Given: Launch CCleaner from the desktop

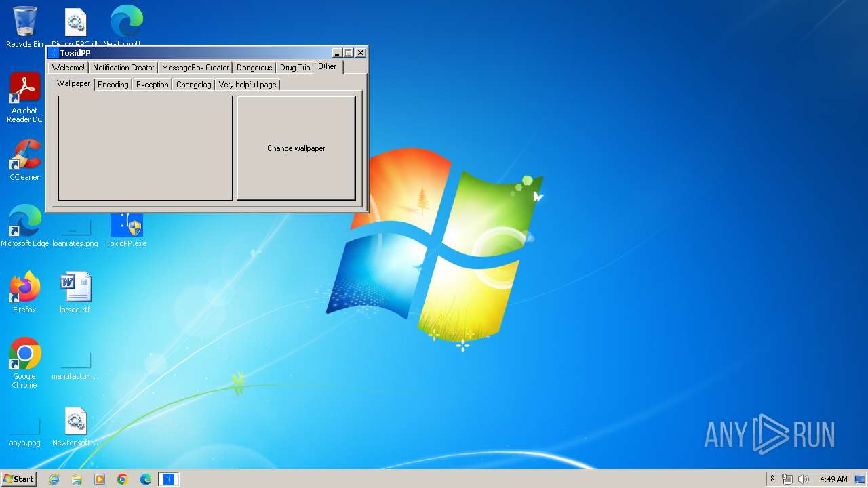Looking at the screenshot, I should (24, 160).
